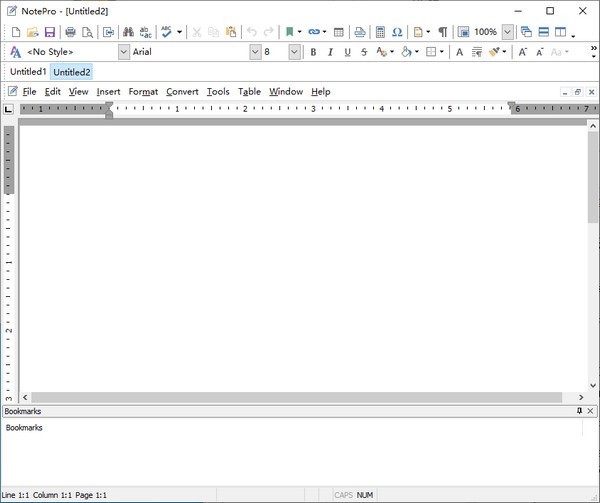Select the Untitled2 tab
This screenshot has height=503, width=600.
72,72
